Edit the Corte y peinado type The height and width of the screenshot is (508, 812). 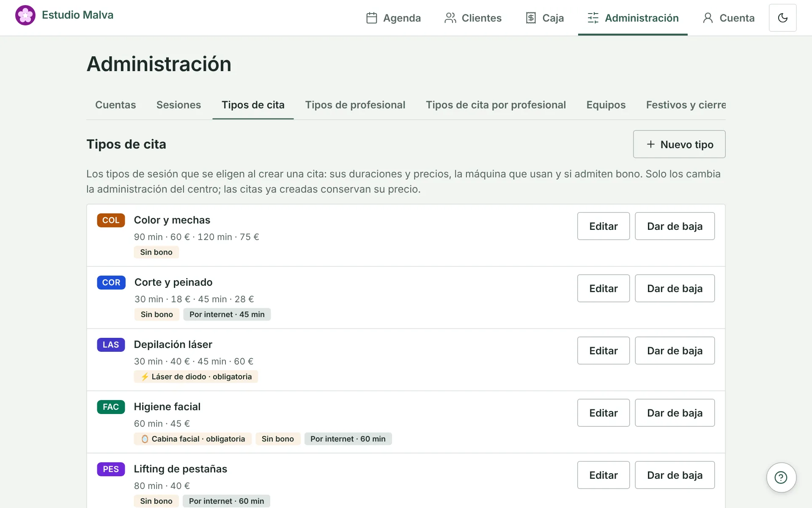point(604,288)
